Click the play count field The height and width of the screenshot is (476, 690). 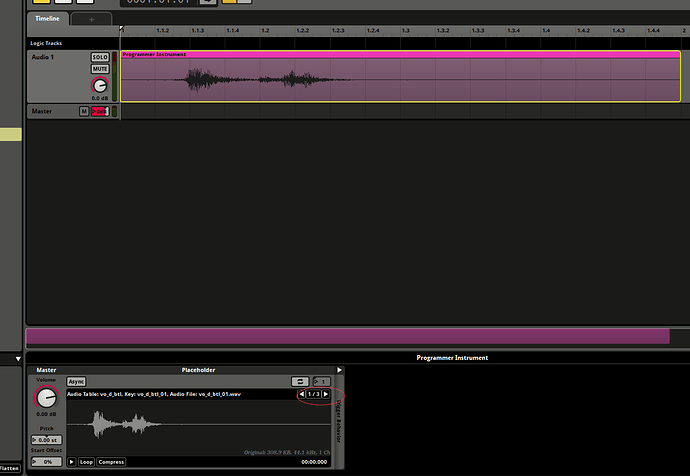321,381
